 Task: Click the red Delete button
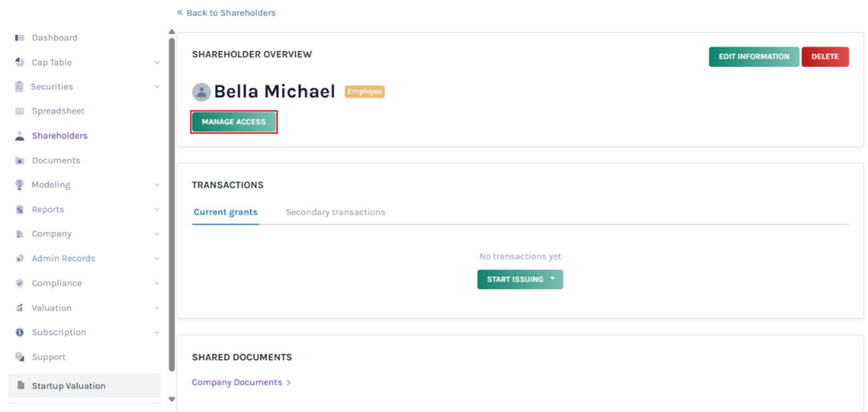pos(825,57)
